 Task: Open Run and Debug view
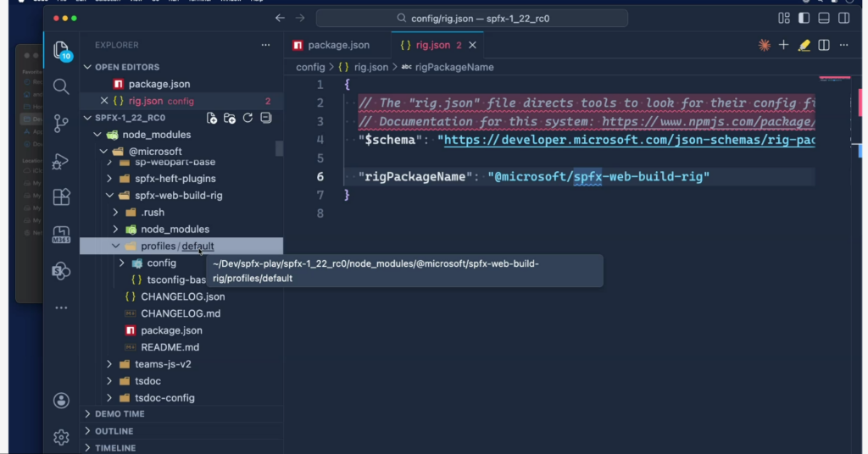61,160
